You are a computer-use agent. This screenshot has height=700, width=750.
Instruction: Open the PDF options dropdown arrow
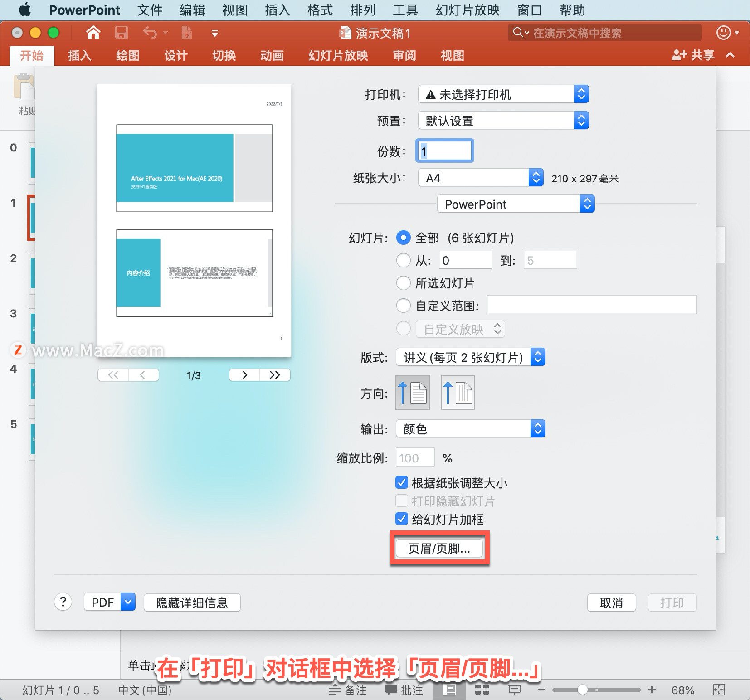tap(128, 602)
